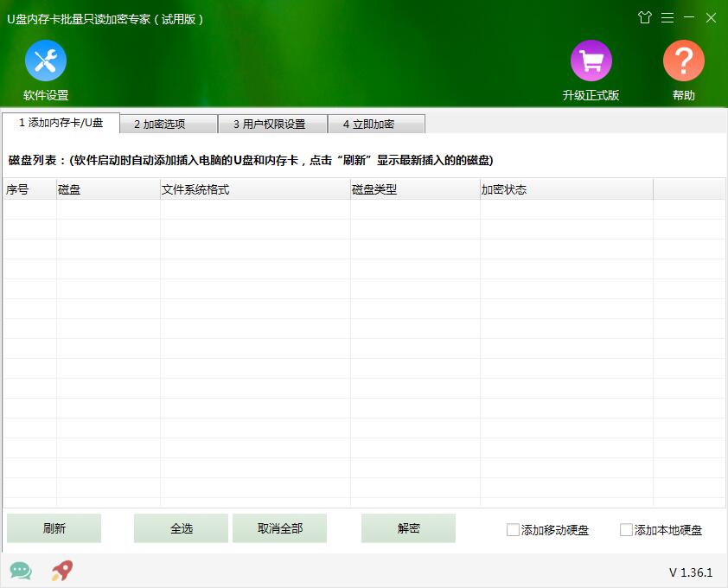
Task: Click the 解密 decrypt button
Action: pos(407,527)
